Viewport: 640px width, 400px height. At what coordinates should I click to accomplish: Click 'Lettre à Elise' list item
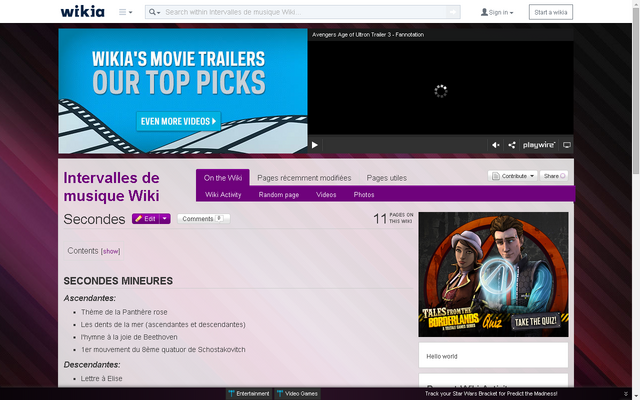tap(102, 379)
